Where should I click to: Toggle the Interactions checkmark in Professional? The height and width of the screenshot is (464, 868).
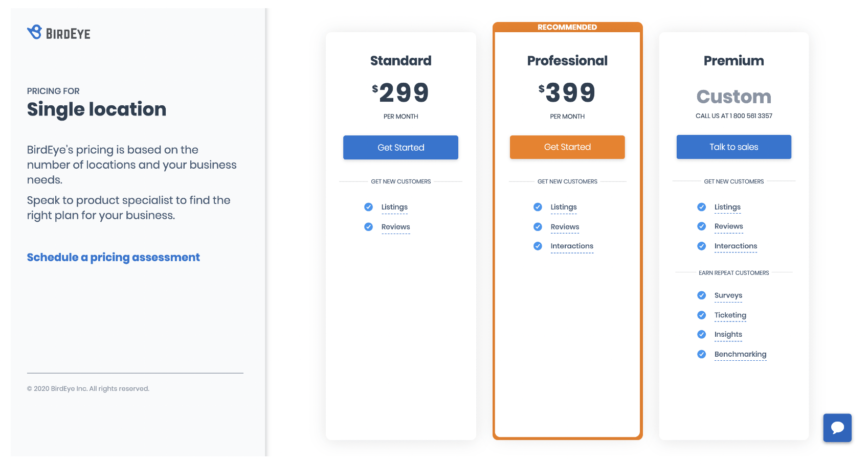tap(538, 246)
